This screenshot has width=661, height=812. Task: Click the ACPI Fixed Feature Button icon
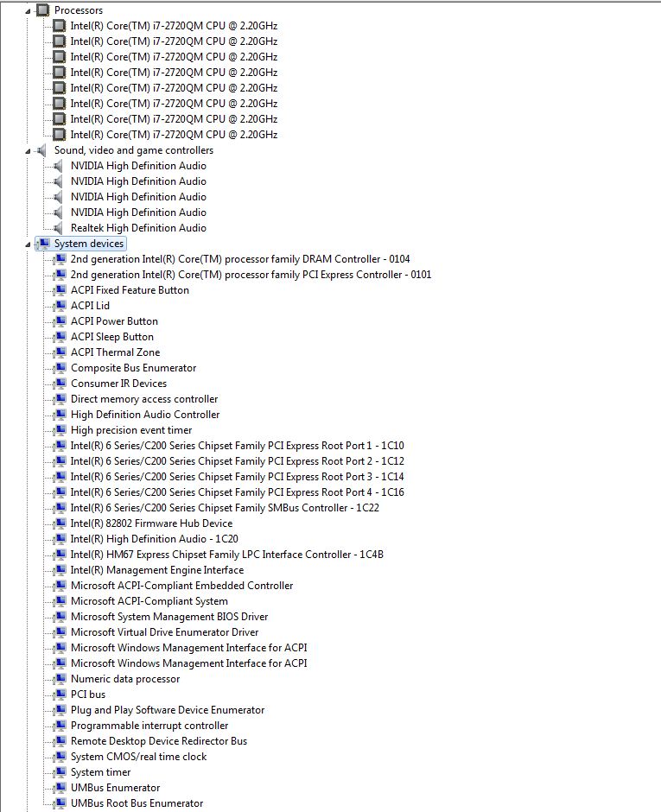coord(60,290)
